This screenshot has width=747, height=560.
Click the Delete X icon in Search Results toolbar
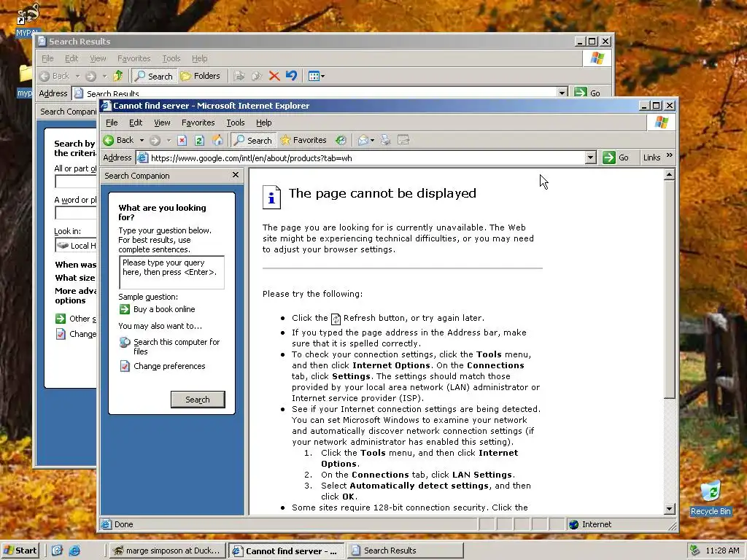click(x=274, y=76)
